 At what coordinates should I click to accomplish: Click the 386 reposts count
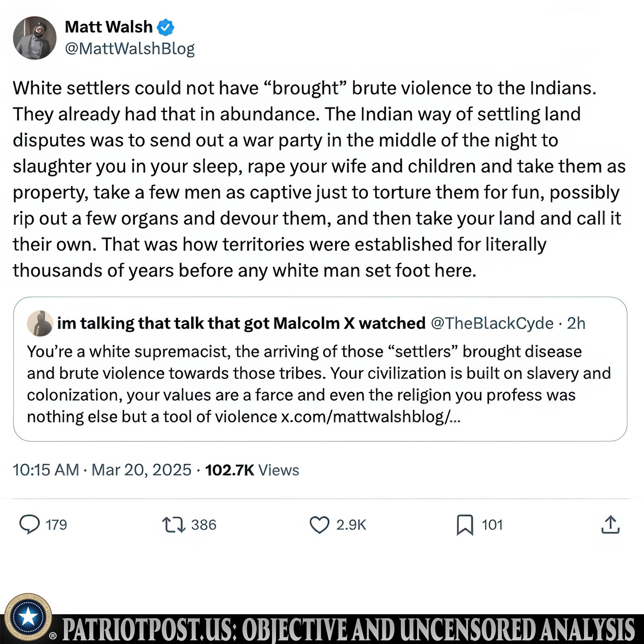pyautogui.click(x=204, y=525)
